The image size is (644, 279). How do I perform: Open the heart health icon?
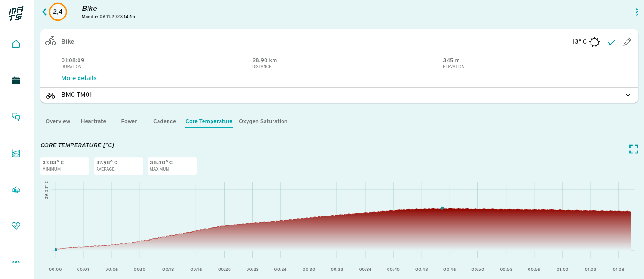pyautogui.click(x=16, y=225)
